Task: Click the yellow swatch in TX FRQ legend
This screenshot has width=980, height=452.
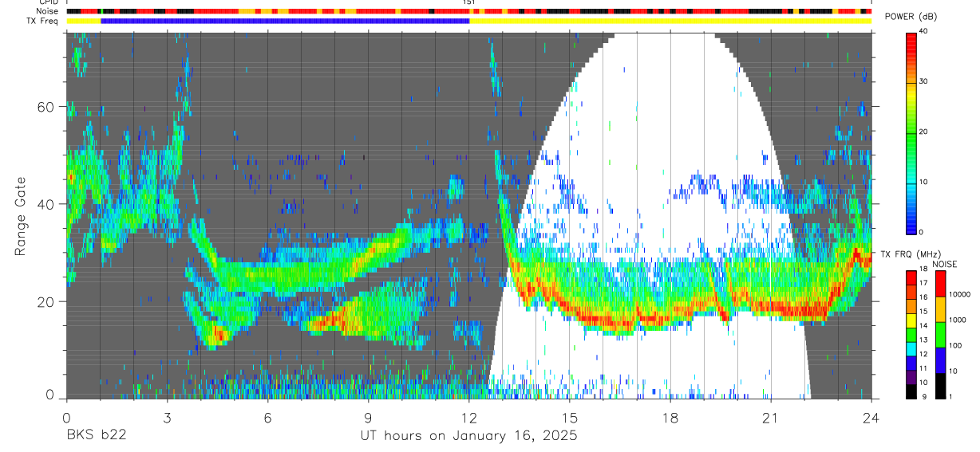Action: (x=912, y=319)
